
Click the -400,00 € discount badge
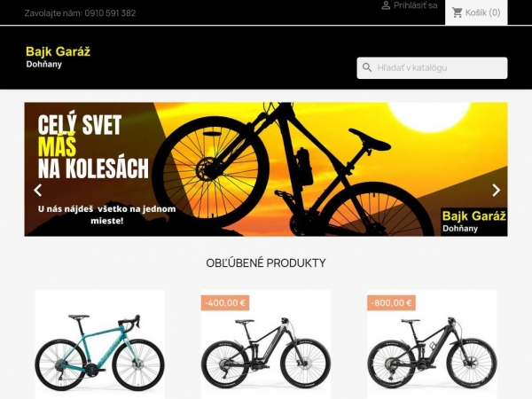tap(225, 302)
